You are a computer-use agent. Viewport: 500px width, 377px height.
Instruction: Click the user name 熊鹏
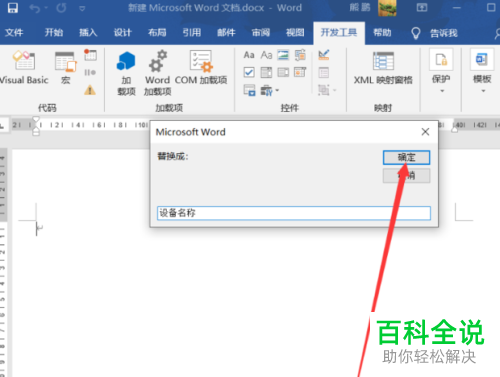click(x=360, y=7)
